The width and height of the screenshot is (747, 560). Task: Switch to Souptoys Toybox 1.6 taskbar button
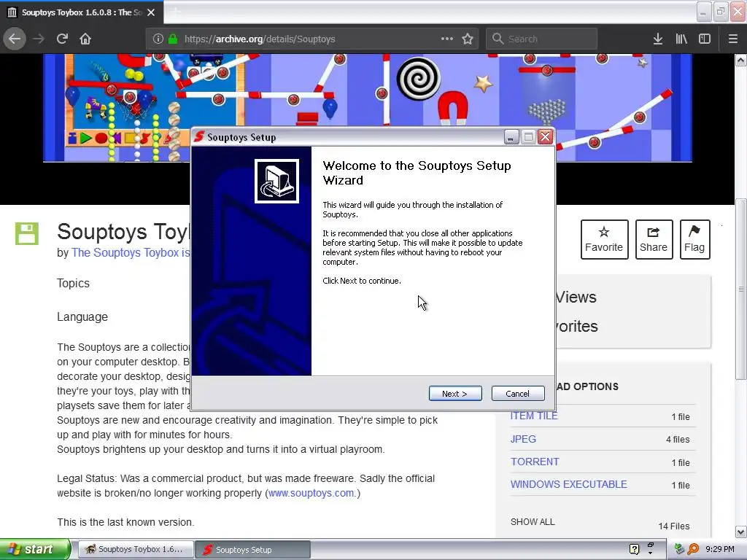[x=136, y=549]
